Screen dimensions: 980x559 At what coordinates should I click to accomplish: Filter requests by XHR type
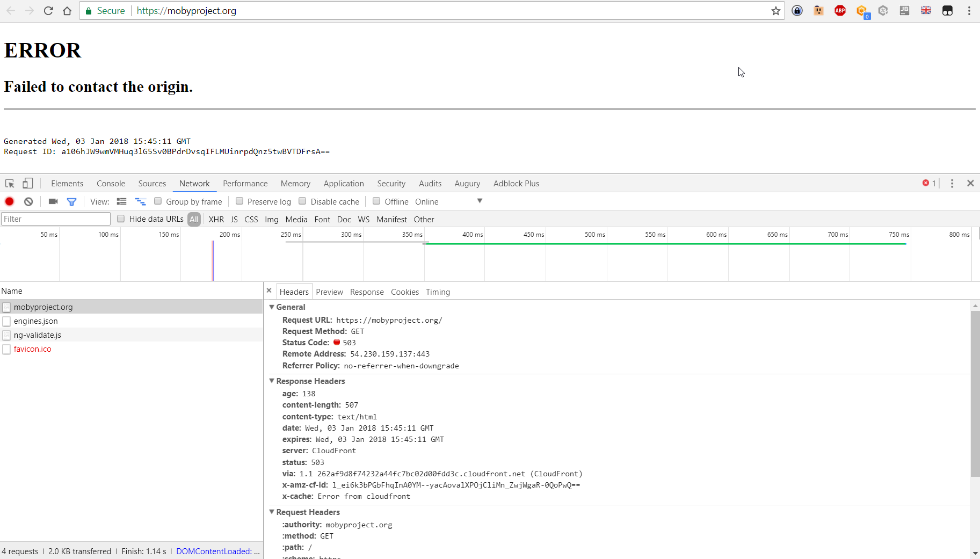pos(216,219)
